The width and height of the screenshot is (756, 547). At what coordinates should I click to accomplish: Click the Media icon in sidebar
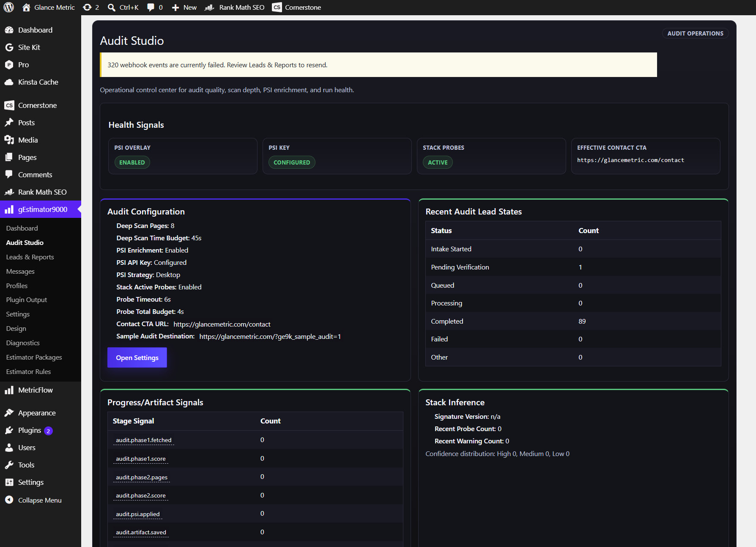click(9, 140)
